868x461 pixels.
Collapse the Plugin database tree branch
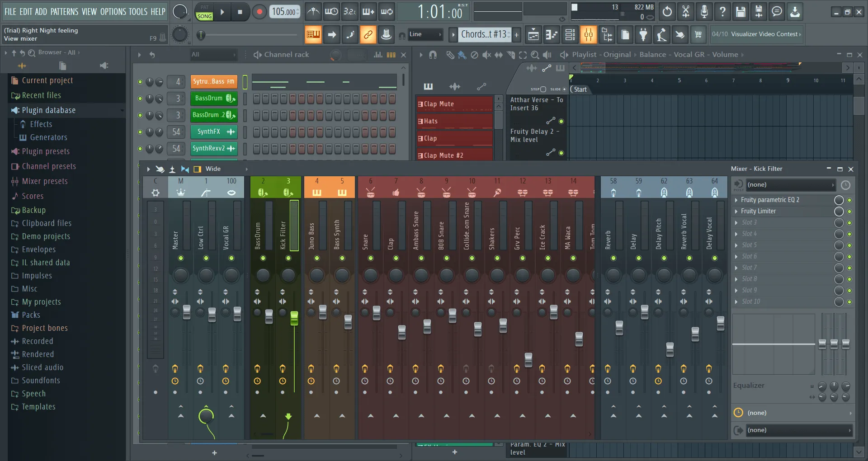click(x=122, y=110)
